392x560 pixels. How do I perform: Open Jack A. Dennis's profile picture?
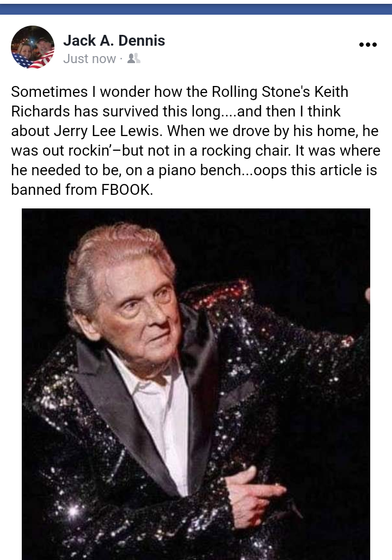[33, 47]
